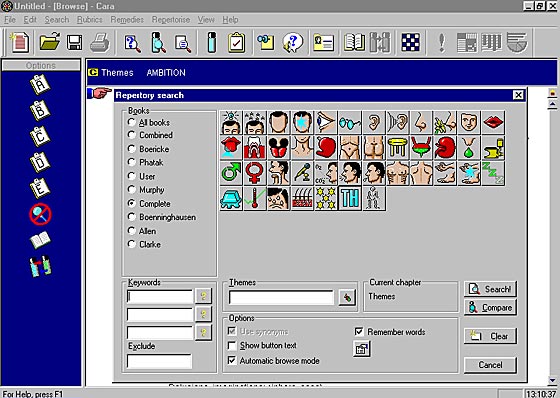This screenshot has height=398, width=560.
Task: Click the clock in the status bar
Action: point(541,394)
